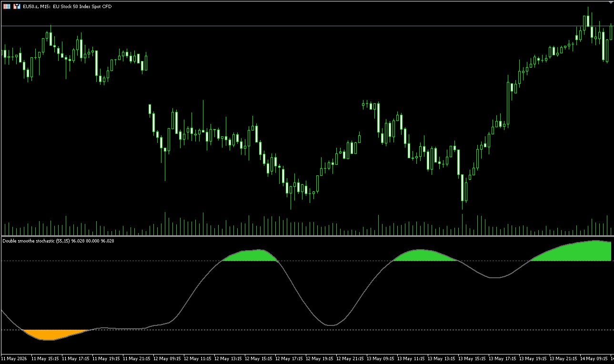The image size is (614, 364).
Task: Click the 12 May 09:15 time label
Action: (x=167, y=358)
